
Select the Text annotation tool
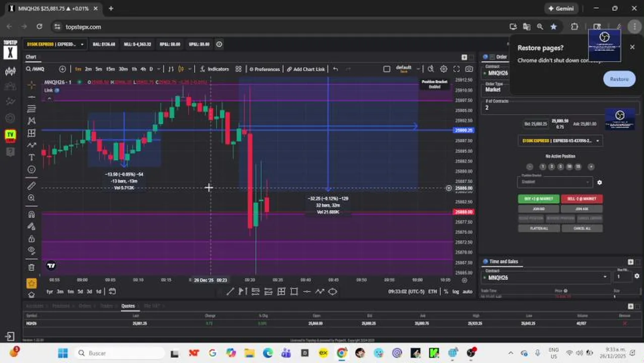(31, 157)
